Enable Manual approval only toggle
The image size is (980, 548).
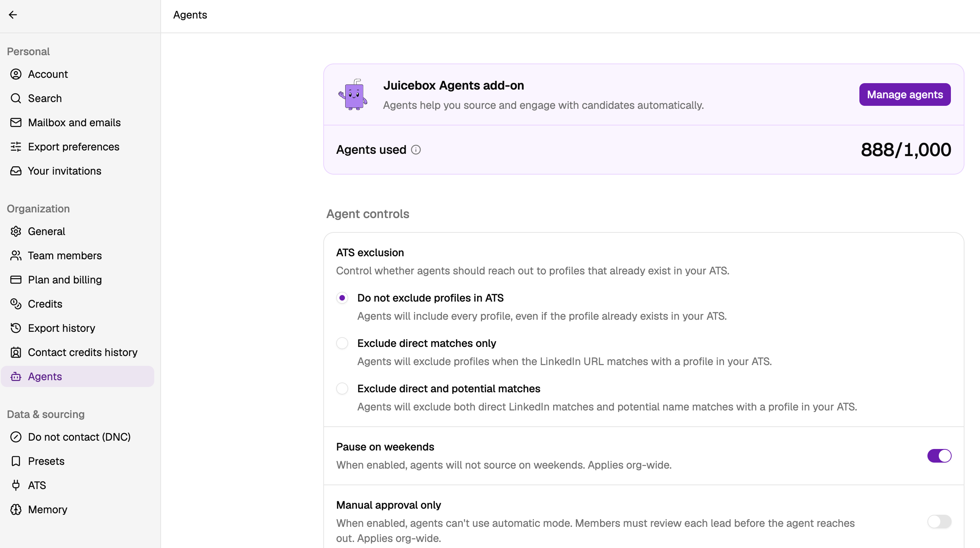tap(939, 522)
